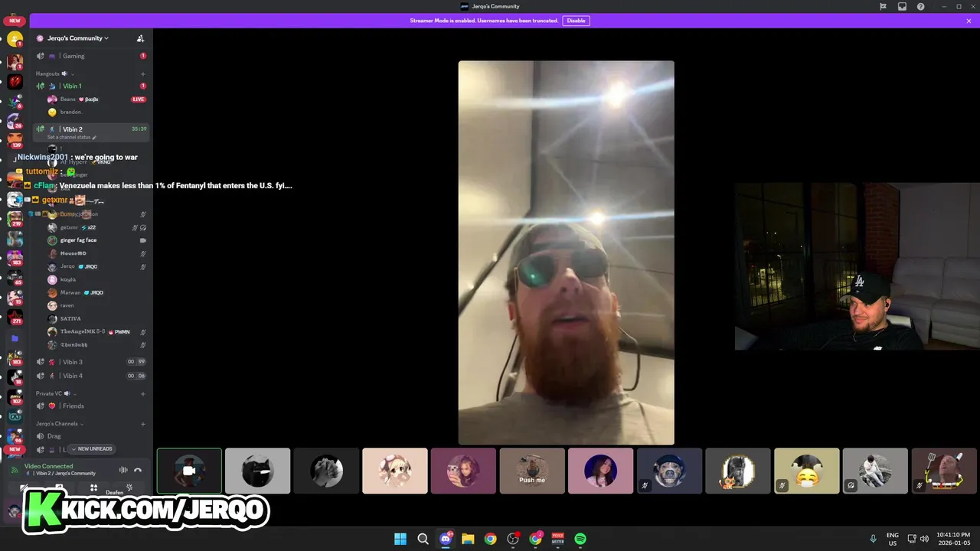Screen dimensions: 980x551
Task: Open the activities icon in the voice panel
Action: [93, 487]
